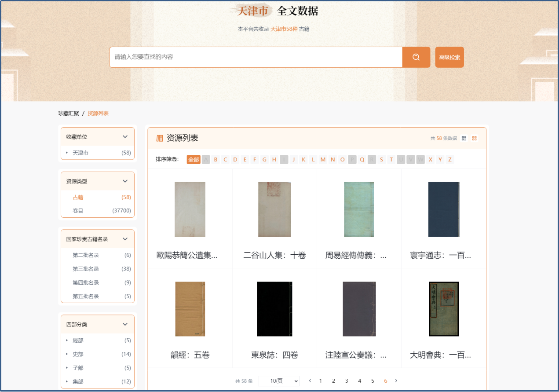Expand the 經部 category
The width and height of the screenshot is (559, 392).
coord(67,340)
